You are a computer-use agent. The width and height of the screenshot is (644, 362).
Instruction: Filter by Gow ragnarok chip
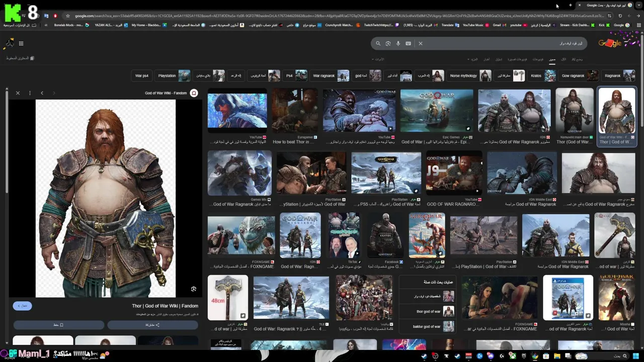[x=579, y=76]
